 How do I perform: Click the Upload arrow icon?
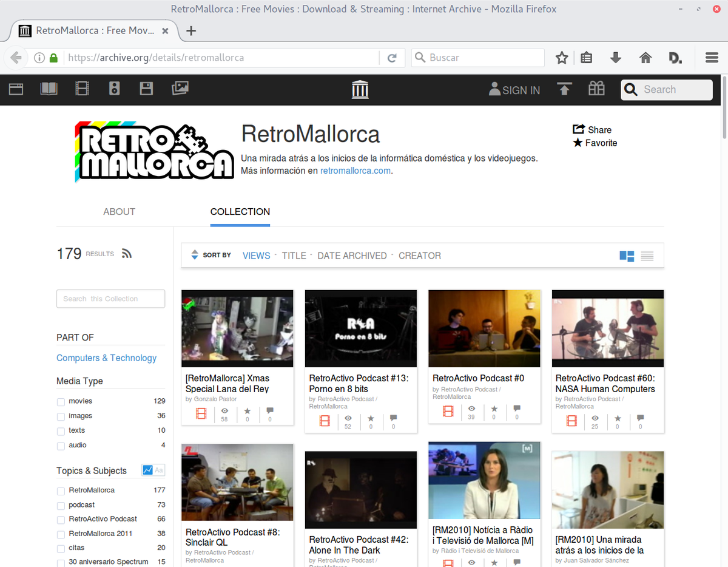(x=565, y=89)
